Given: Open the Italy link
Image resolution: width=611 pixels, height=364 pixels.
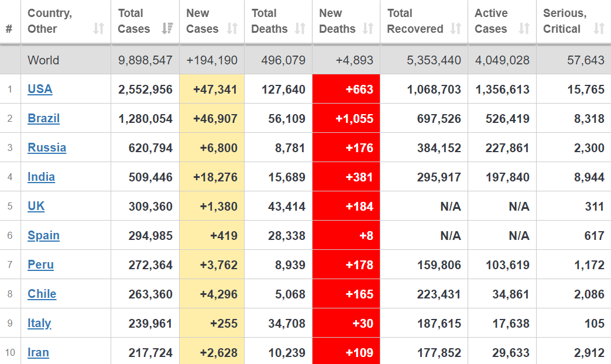Looking at the screenshot, I should tap(39, 323).
